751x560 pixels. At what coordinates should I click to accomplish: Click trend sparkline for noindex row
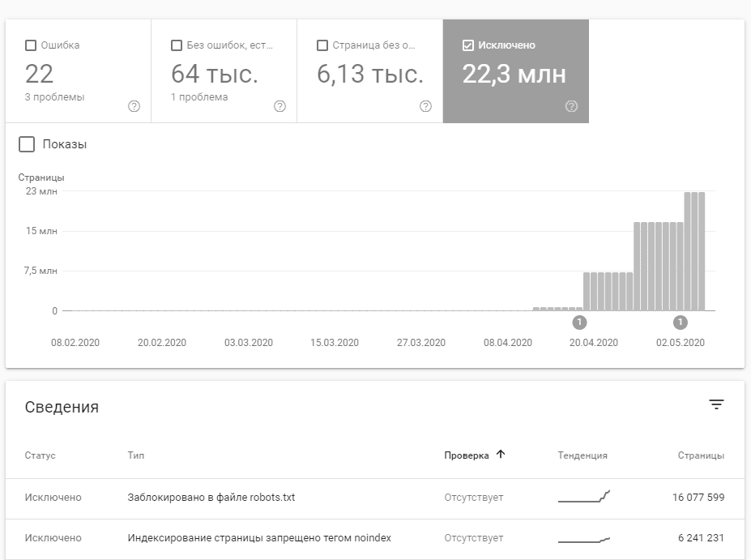click(584, 538)
